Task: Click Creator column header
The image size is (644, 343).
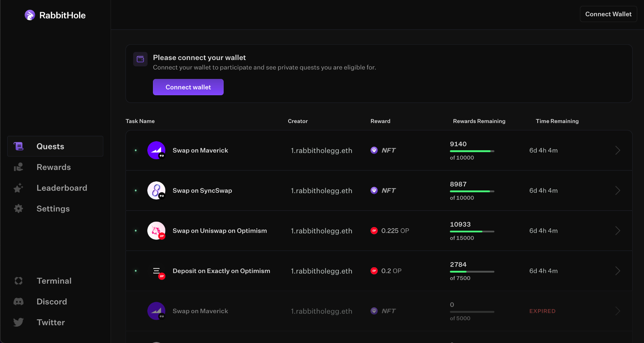Action: (x=298, y=121)
